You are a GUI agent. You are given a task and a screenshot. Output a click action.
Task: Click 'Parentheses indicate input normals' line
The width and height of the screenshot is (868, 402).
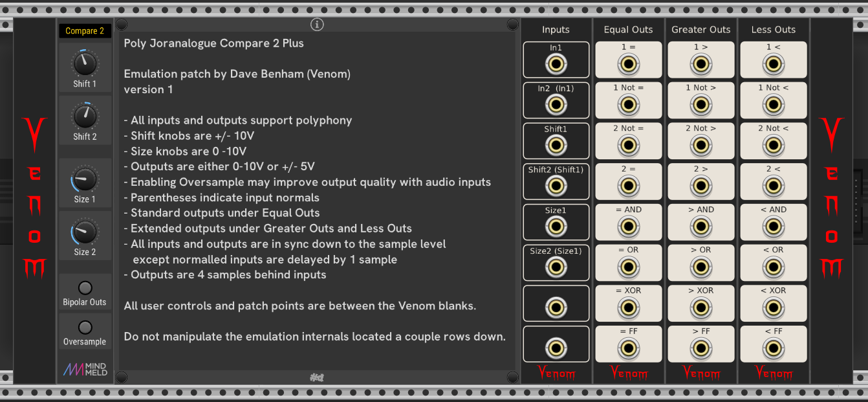tap(221, 197)
